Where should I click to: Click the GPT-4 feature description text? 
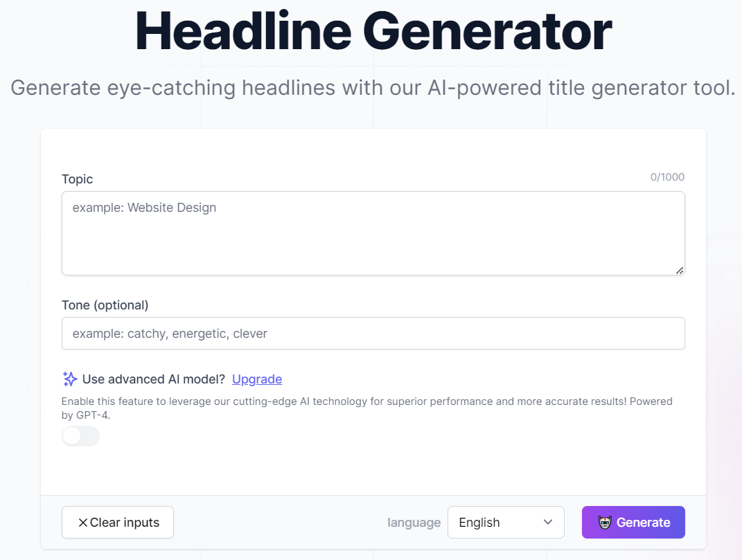367,408
